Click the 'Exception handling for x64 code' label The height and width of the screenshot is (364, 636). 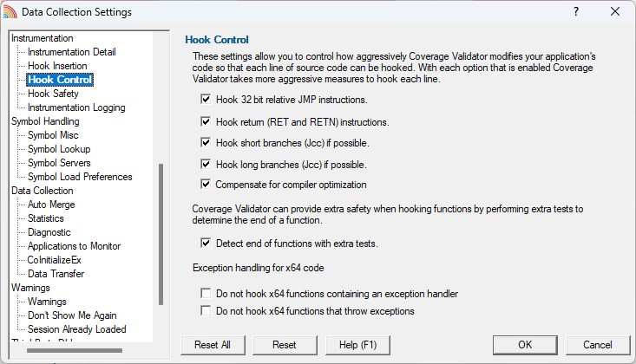click(x=259, y=268)
